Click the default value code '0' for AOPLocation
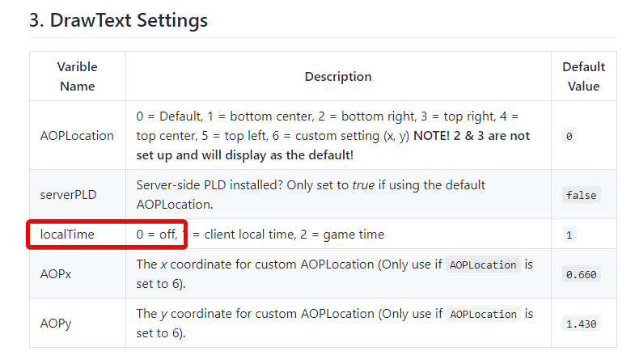Screen dimensions: 635x364 [569, 136]
